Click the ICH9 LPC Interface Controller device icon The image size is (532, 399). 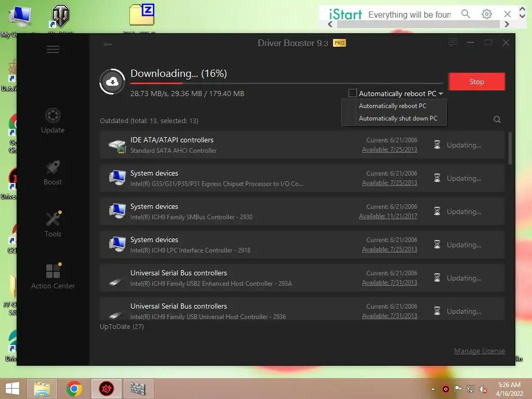pos(117,244)
